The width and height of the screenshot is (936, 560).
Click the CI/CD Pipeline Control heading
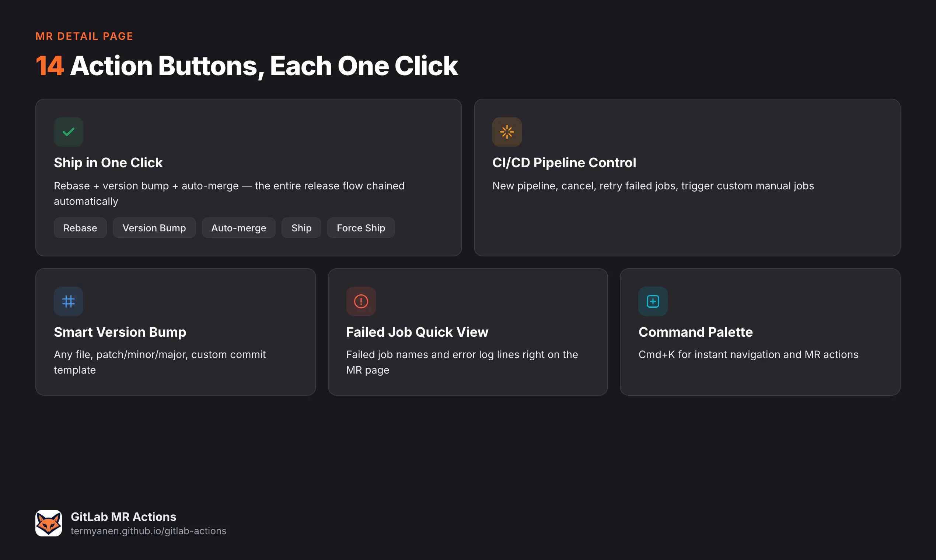(x=564, y=162)
